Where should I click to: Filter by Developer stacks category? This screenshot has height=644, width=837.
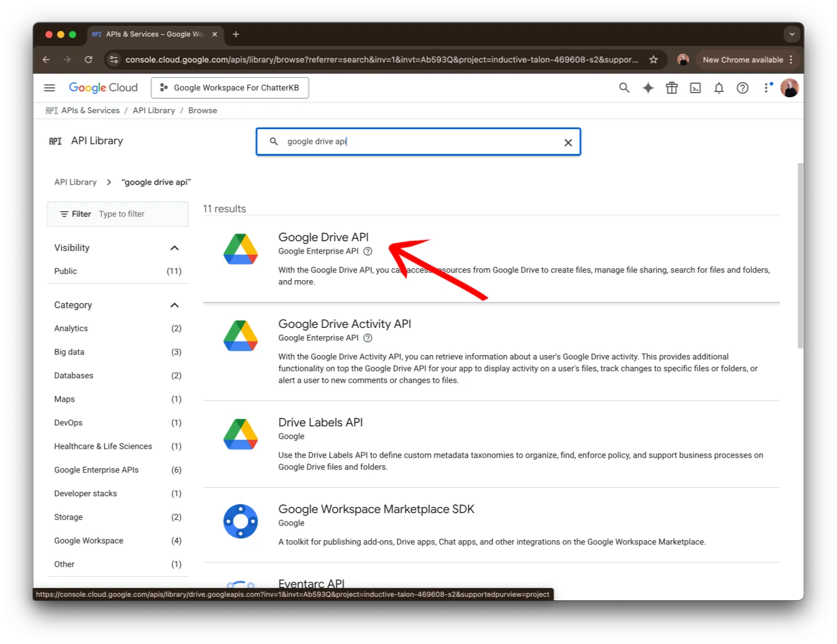(118, 494)
